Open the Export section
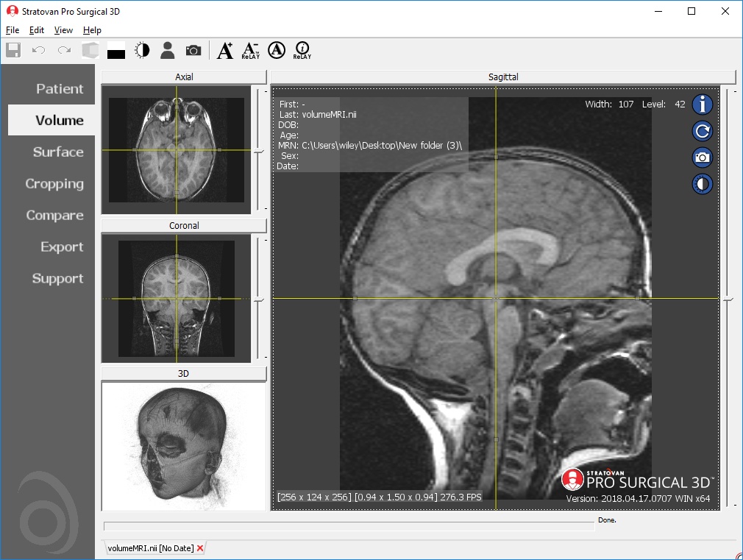The height and width of the screenshot is (560, 743). click(x=62, y=247)
